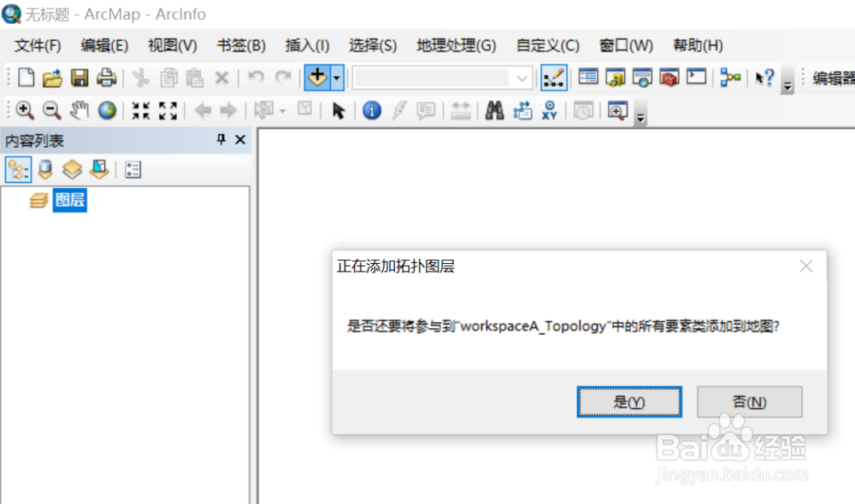This screenshot has height=504, width=855.
Task: Save the map with the floppy disk icon
Action: [80, 78]
